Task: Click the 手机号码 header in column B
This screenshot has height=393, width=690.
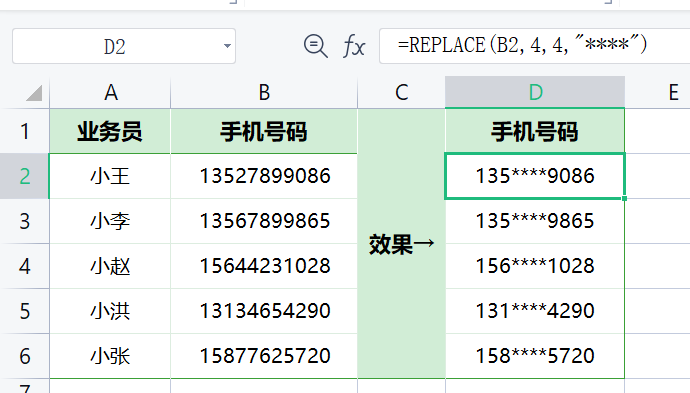Action: click(264, 131)
